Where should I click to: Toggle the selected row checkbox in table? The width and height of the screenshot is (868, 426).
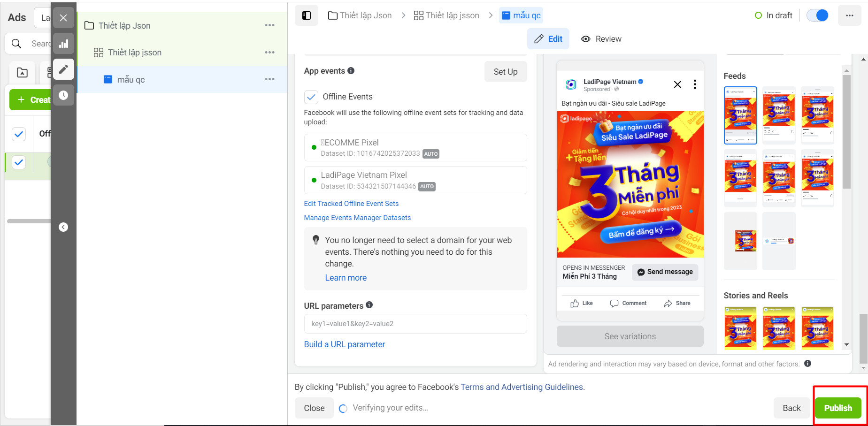[19, 162]
